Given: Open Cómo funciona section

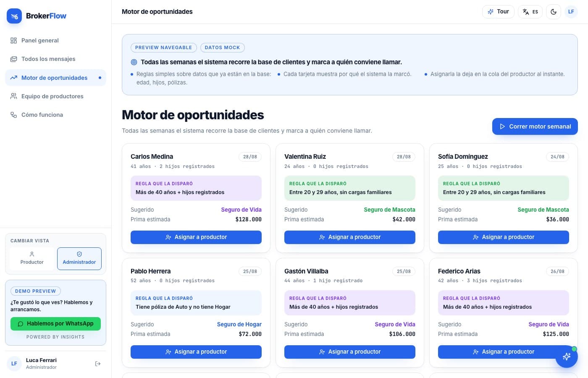Looking at the screenshot, I should 55,115.
